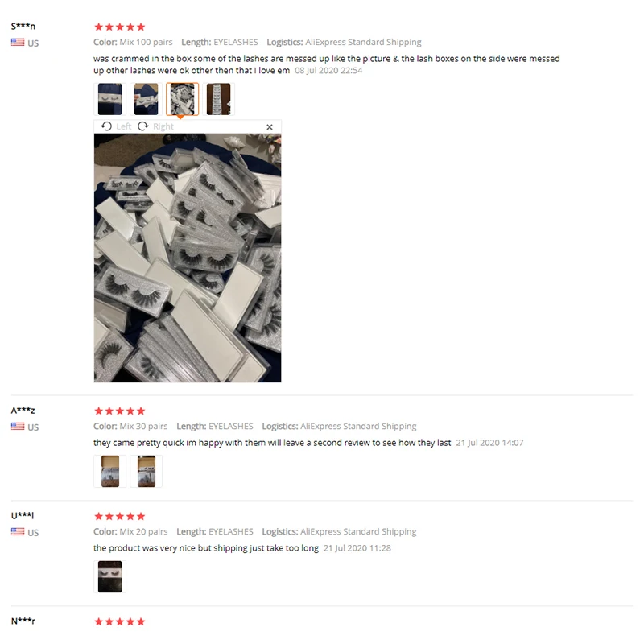Click the large enlarged eyelash boxes image
This screenshot has width=644, height=644.
[188, 258]
